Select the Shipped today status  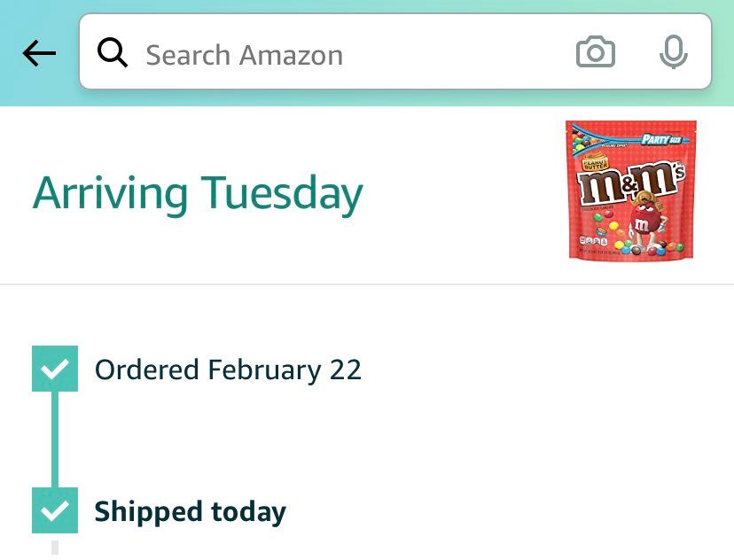pos(190,511)
